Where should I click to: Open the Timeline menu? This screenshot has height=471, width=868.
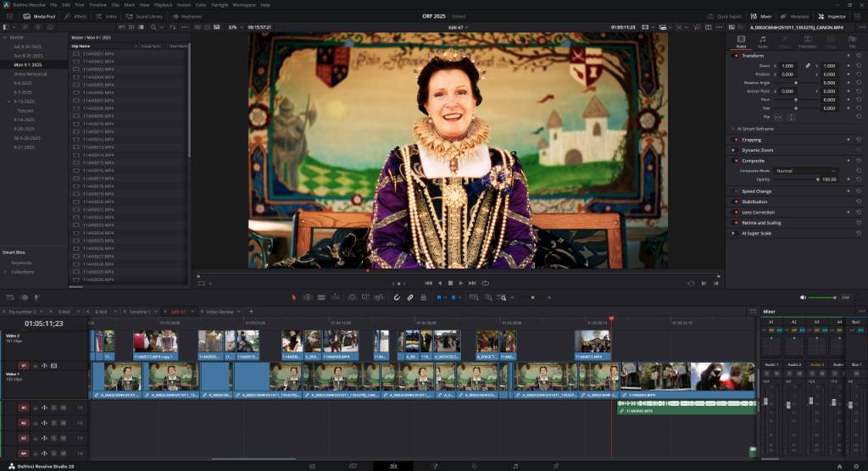click(x=97, y=5)
